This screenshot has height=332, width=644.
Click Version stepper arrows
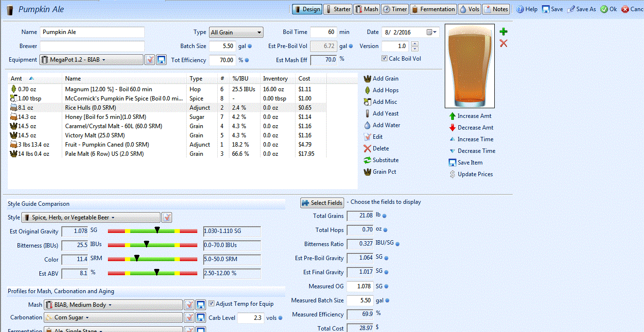point(415,46)
